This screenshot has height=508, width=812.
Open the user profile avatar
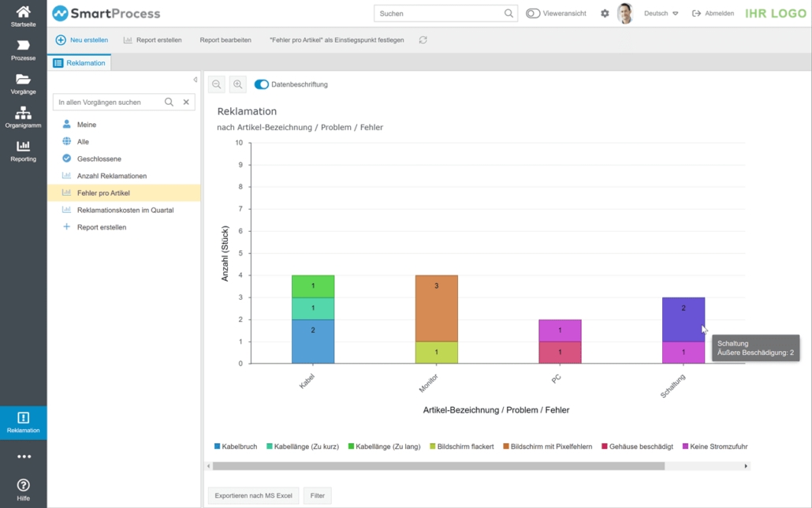[x=626, y=13]
